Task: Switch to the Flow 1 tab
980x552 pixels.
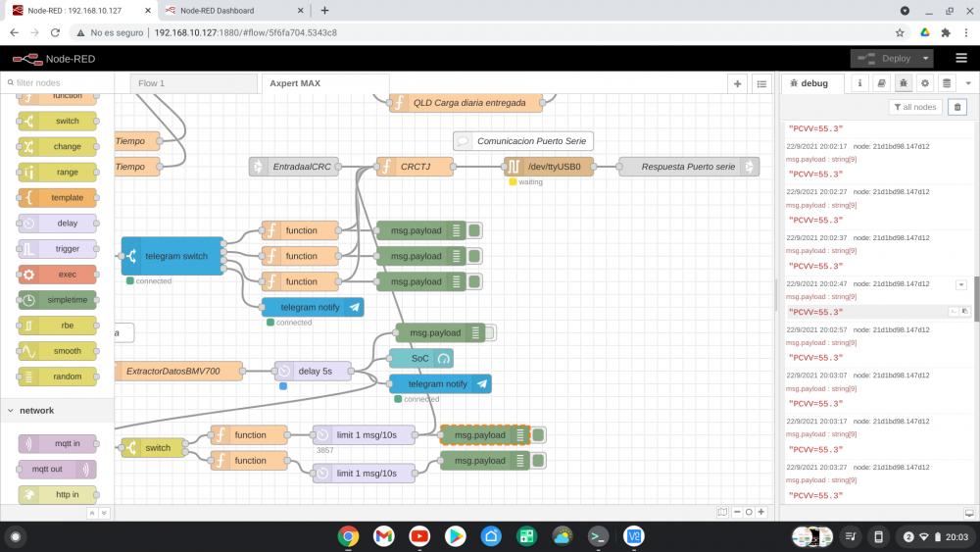Action: click(x=193, y=83)
